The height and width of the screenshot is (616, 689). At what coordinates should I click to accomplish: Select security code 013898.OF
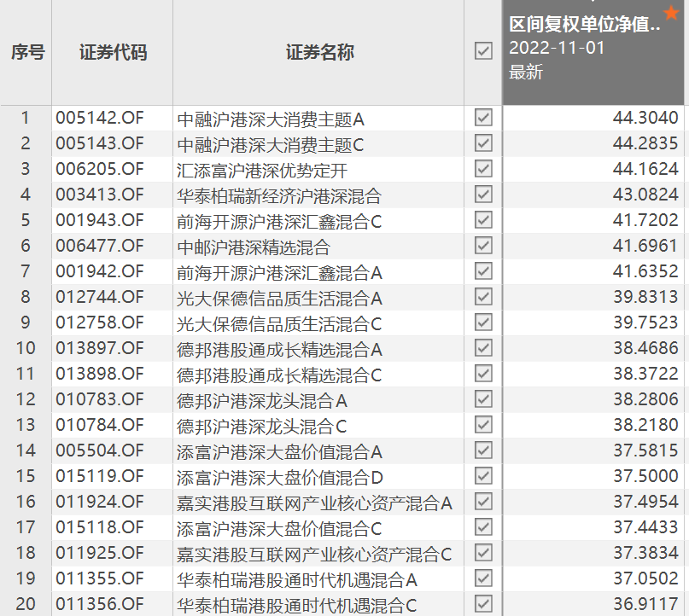[x=100, y=374]
